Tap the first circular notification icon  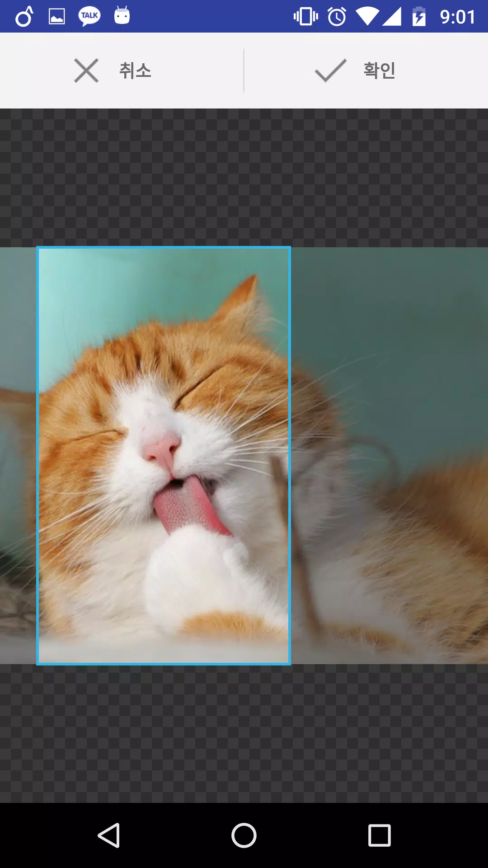[24, 16]
